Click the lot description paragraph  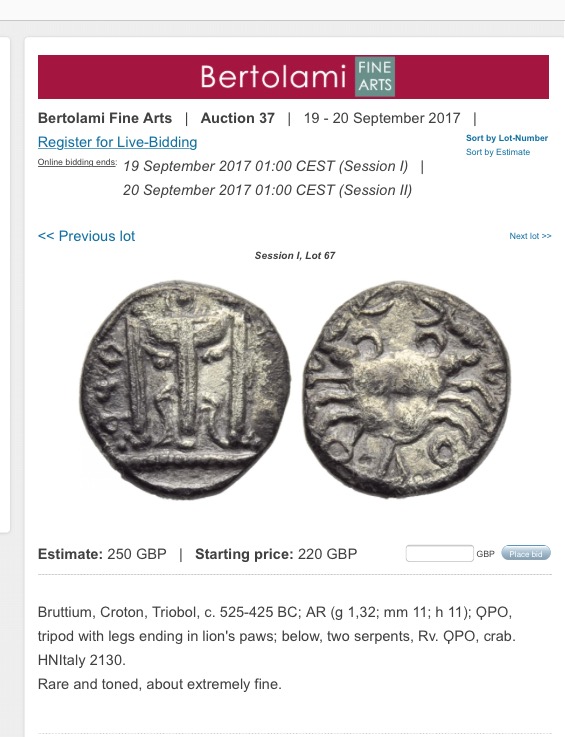tap(277, 648)
